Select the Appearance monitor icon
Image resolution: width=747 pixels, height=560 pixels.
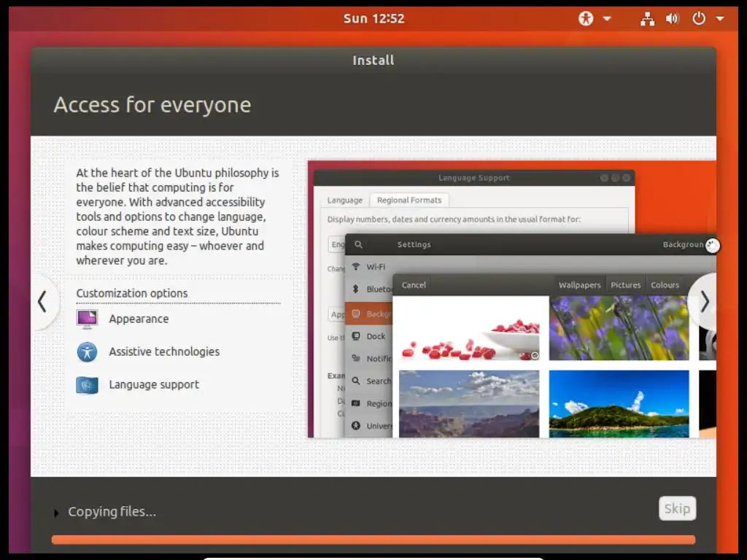click(x=88, y=319)
